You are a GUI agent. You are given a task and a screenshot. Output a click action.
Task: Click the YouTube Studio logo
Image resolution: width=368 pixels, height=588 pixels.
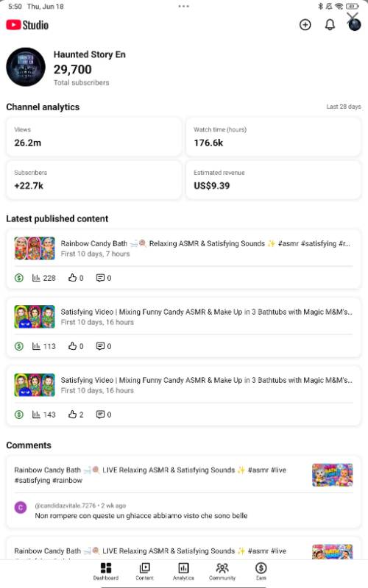pos(27,25)
